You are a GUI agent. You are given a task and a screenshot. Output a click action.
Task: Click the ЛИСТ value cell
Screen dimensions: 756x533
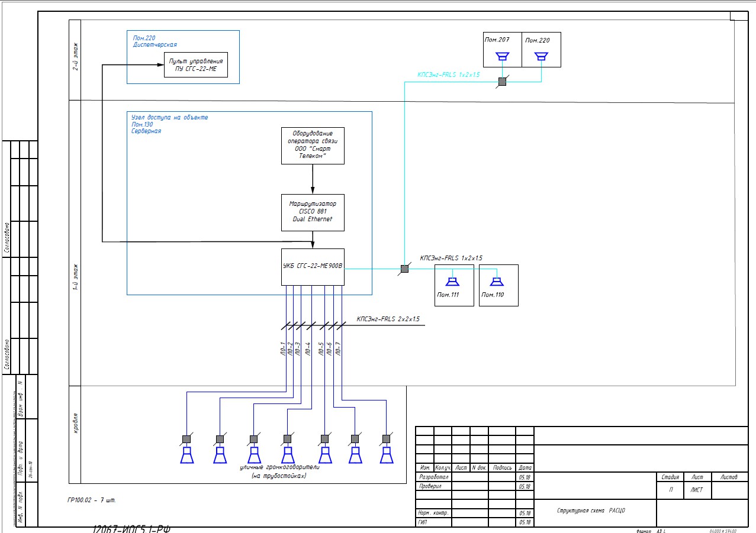pyautogui.click(x=697, y=490)
